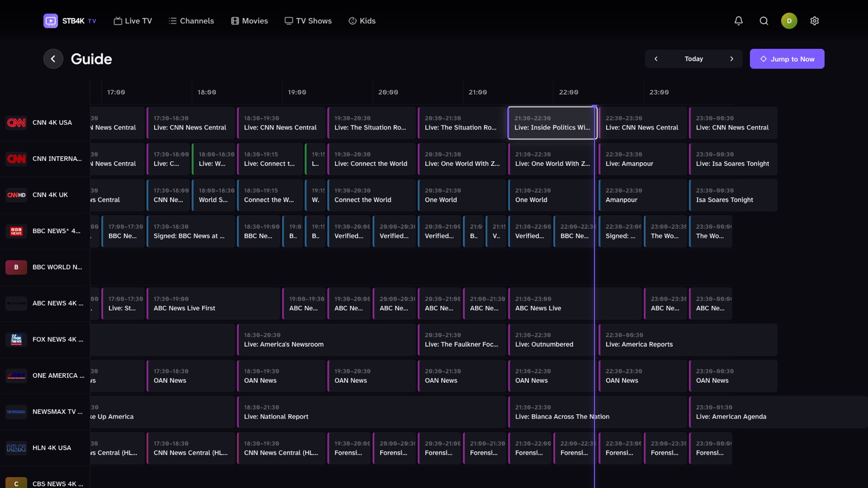Select Live: Isa Soares Tonight on CNN International

coord(733,159)
